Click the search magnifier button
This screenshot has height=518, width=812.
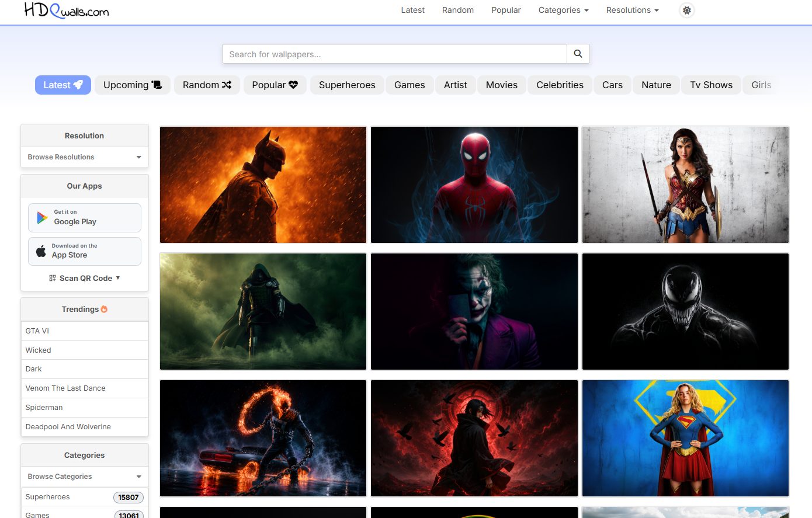point(578,54)
